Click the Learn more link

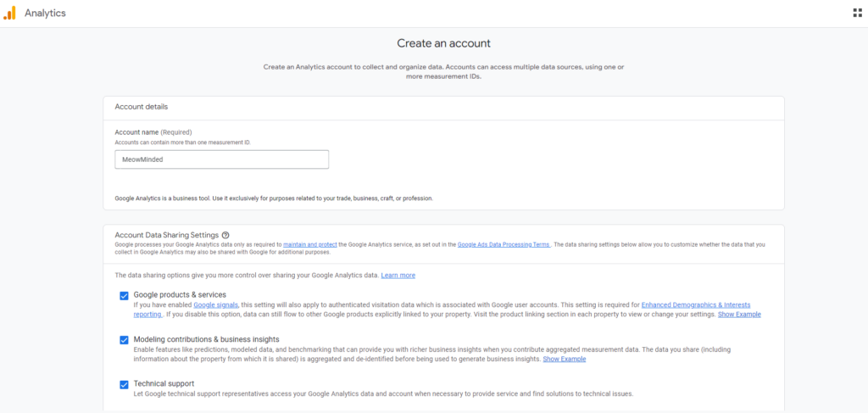click(398, 276)
